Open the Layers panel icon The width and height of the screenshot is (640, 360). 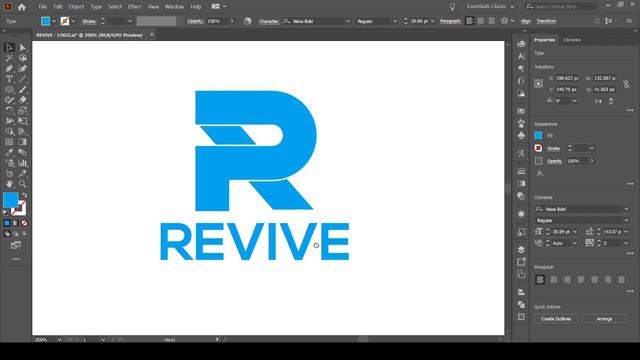tap(521, 250)
